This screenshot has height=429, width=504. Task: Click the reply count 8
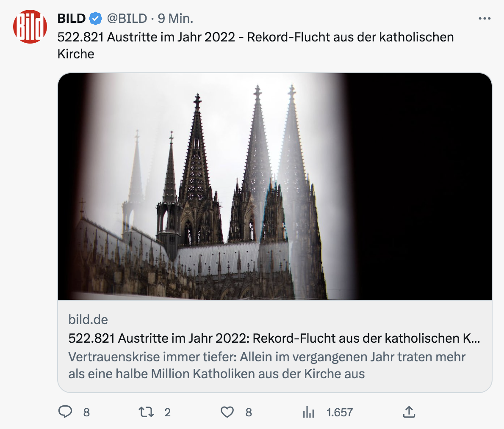(86, 412)
